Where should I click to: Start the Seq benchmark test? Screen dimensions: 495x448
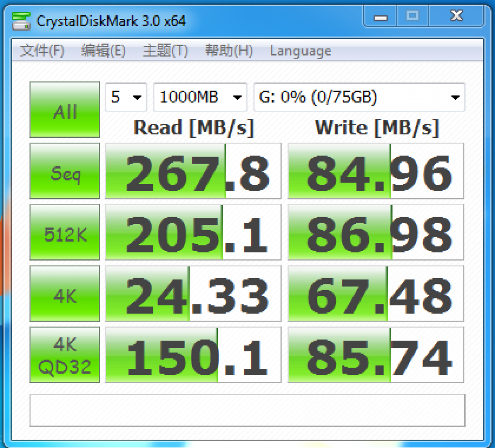pyautogui.click(x=65, y=171)
